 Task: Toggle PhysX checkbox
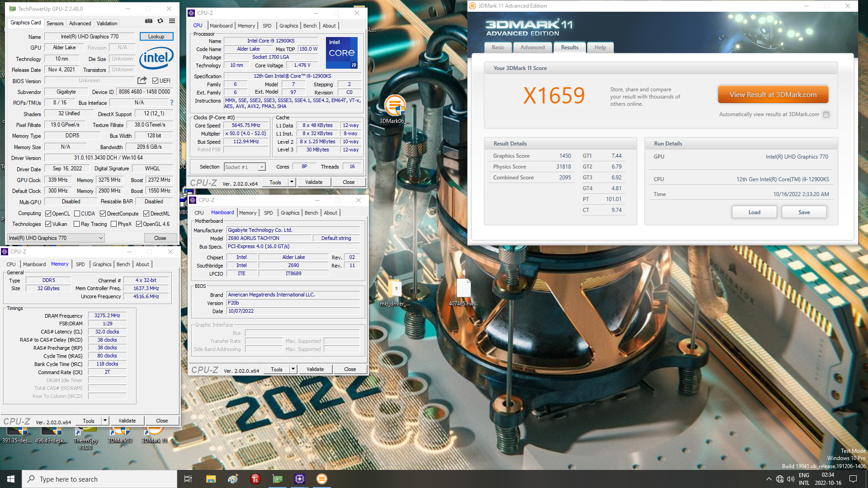click(114, 224)
